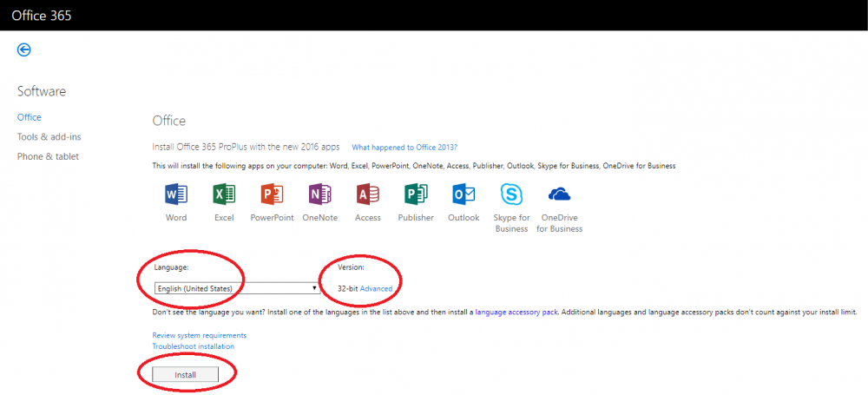This screenshot has height=395, width=868.
Task: Click the 'Office' section heading
Action: [169, 121]
